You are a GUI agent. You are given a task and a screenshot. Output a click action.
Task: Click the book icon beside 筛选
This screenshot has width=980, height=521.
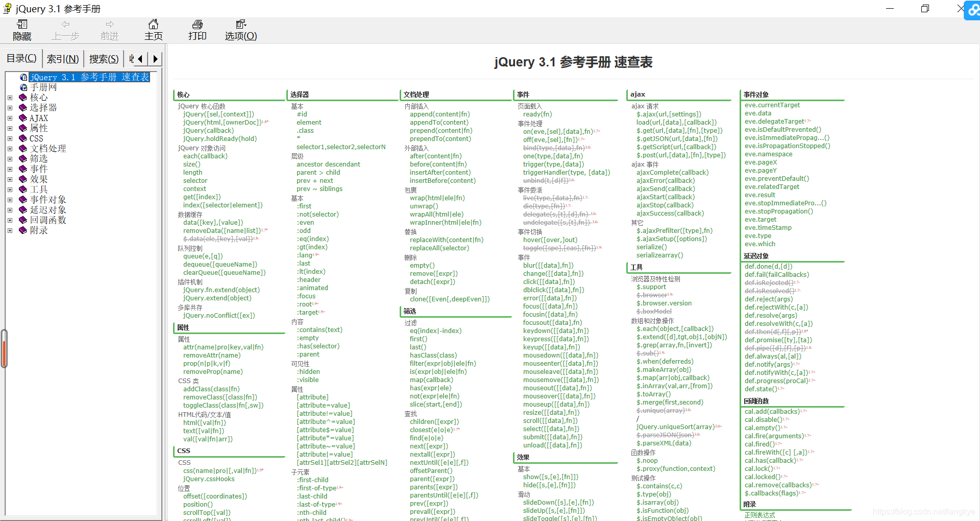click(22, 158)
